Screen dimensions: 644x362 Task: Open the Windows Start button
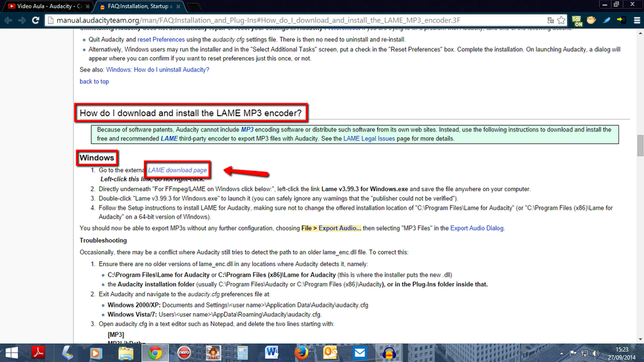(x=11, y=353)
